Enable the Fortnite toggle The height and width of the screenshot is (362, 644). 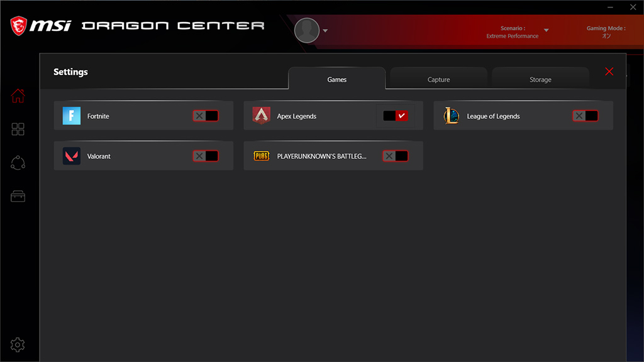point(206,116)
